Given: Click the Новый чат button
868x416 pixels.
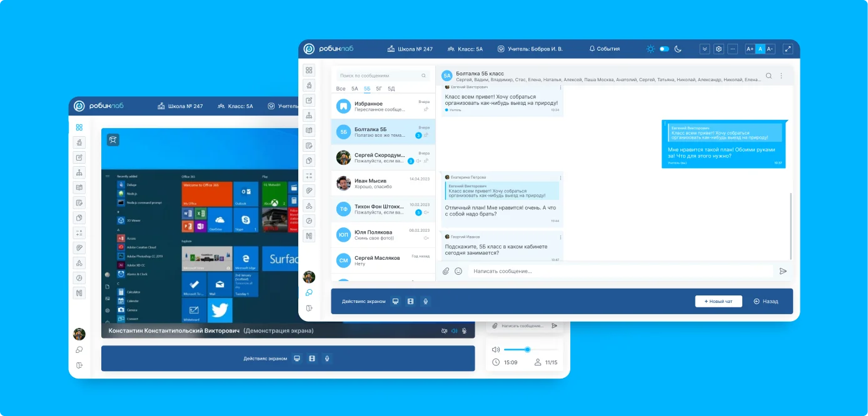Looking at the screenshot, I should (x=718, y=301).
